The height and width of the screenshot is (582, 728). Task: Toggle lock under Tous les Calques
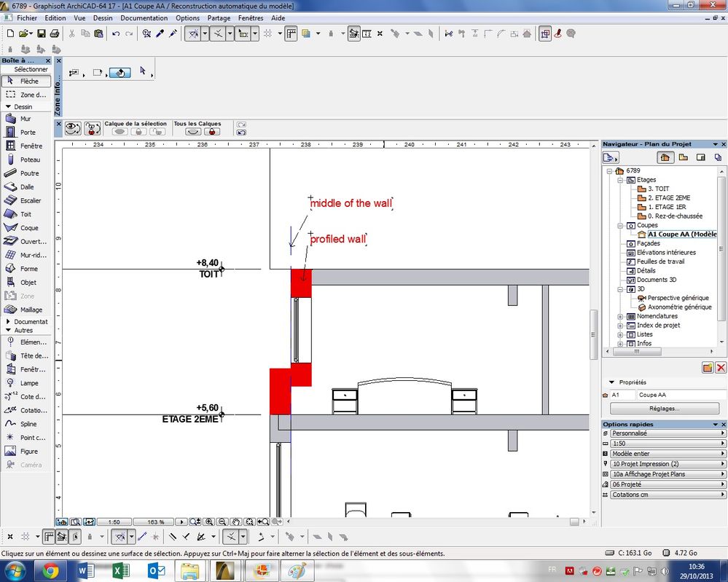[x=212, y=132]
